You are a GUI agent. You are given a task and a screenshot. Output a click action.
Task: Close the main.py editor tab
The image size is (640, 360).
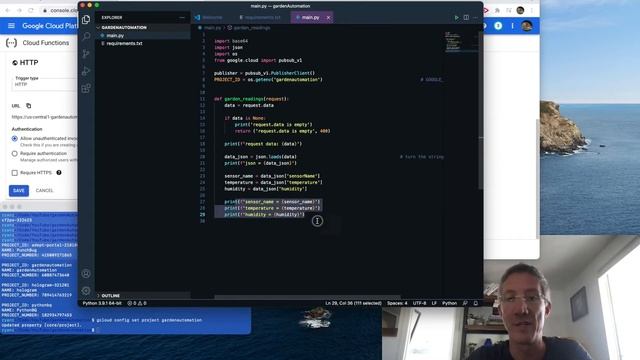(328, 18)
